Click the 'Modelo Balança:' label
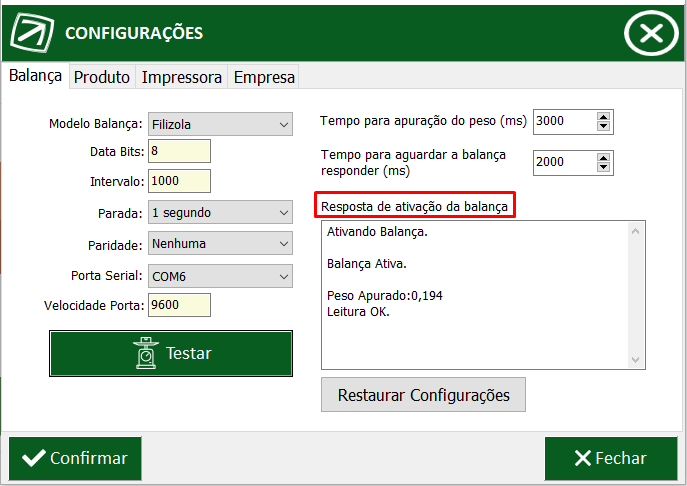This screenshot has width=687, height=486. coord(96,124)
